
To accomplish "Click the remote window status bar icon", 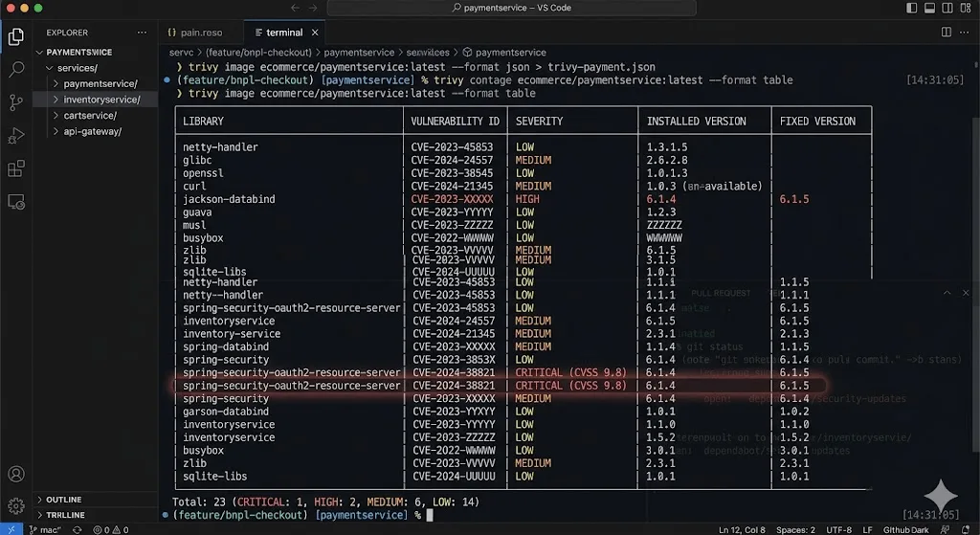I will point(11,529).
